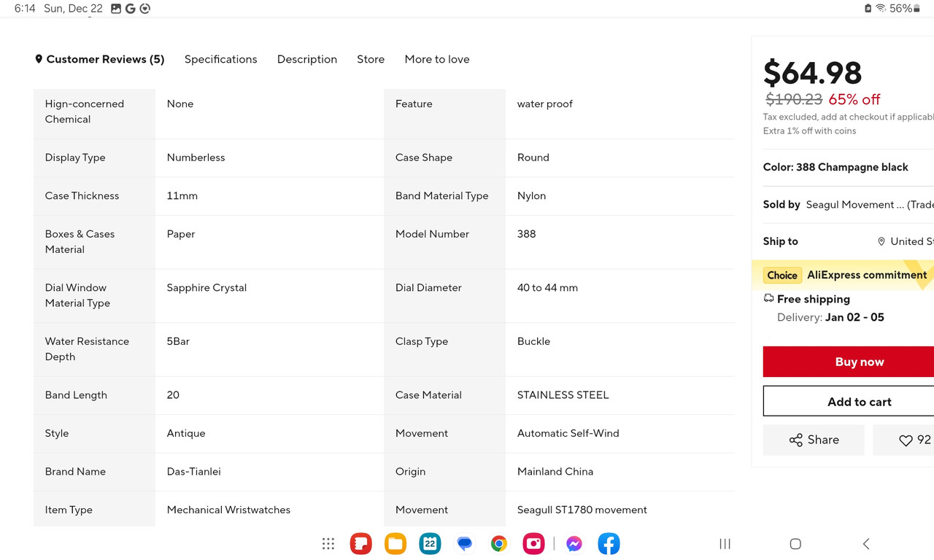The image size is (934, 560).
Task: Click the red Buy now button
Action: [x=849, y=362]
